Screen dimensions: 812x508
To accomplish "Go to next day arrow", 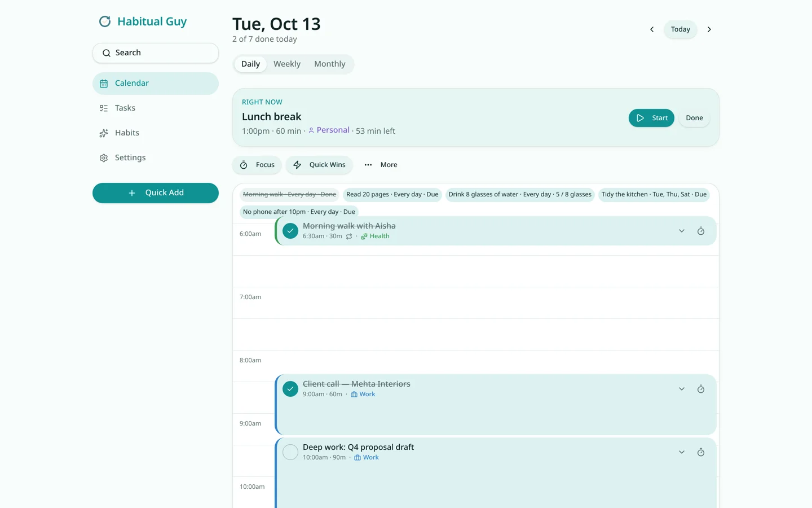I will point(709,29).
